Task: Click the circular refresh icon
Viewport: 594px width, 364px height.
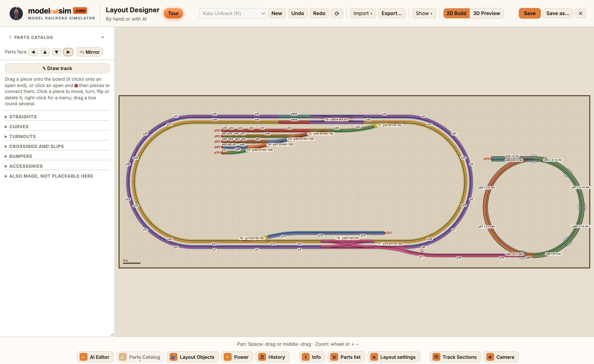Action: pyautogui.click(x=337, y=13)
